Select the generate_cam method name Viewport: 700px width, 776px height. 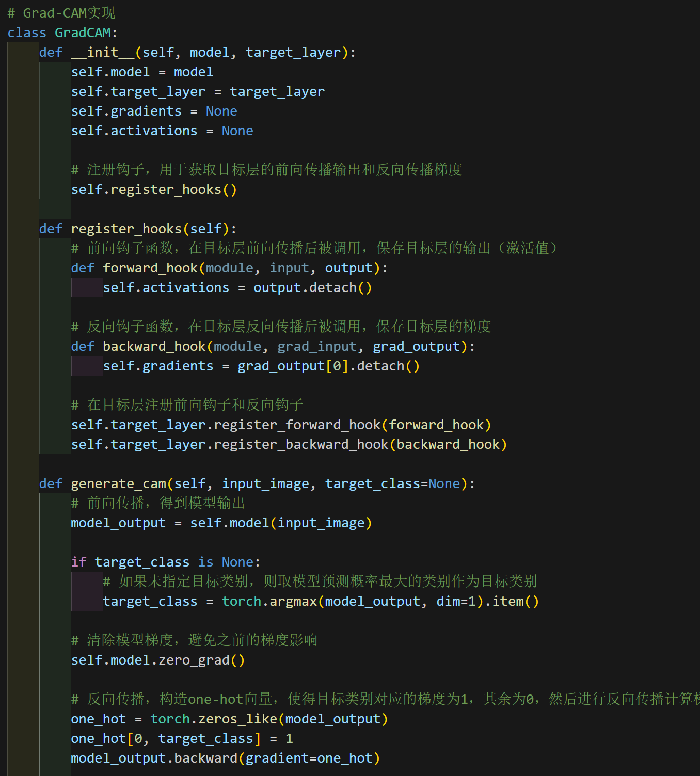point(118,483)
